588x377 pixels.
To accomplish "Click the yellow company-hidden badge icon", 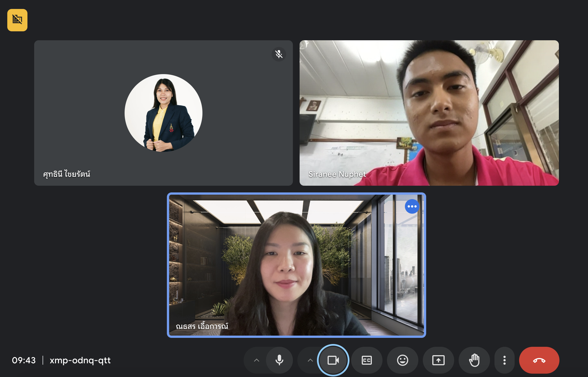I will point(17,20).
